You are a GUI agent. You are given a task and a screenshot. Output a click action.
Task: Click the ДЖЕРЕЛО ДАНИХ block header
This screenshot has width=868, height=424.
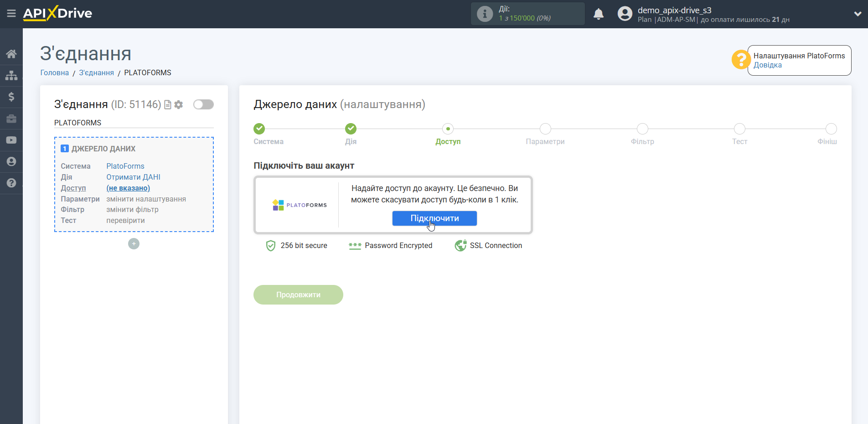(x=103, y=149)
